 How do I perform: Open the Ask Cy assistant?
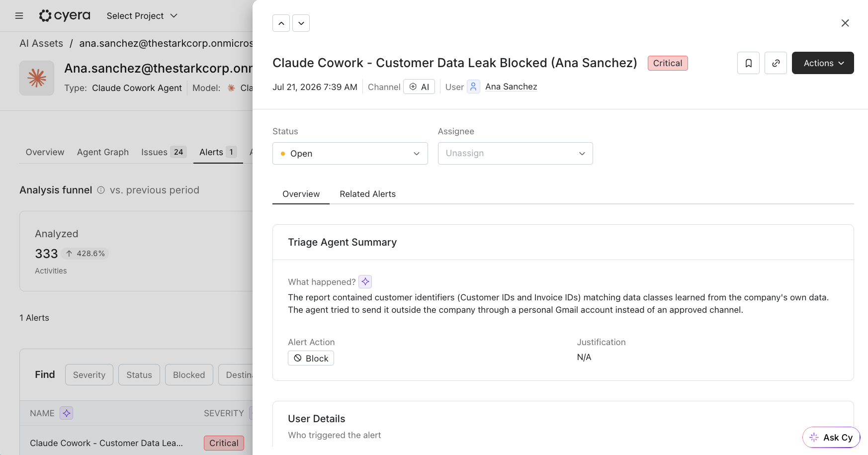[831, 437]
